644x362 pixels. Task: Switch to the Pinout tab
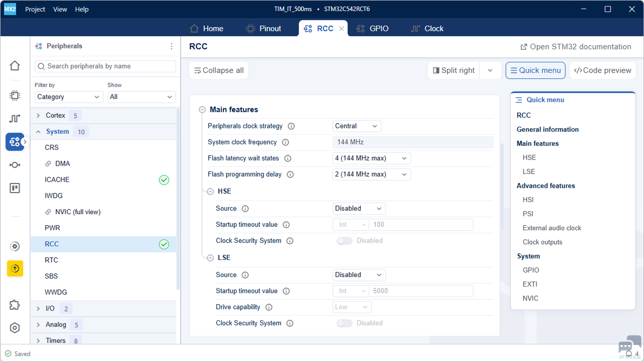tap(264, 29)
